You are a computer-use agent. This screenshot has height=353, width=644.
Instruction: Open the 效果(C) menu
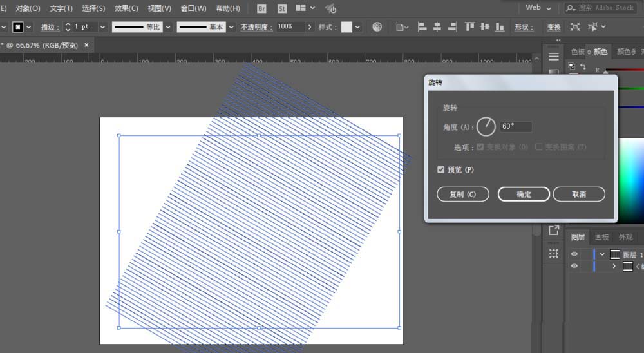(126, 8)
